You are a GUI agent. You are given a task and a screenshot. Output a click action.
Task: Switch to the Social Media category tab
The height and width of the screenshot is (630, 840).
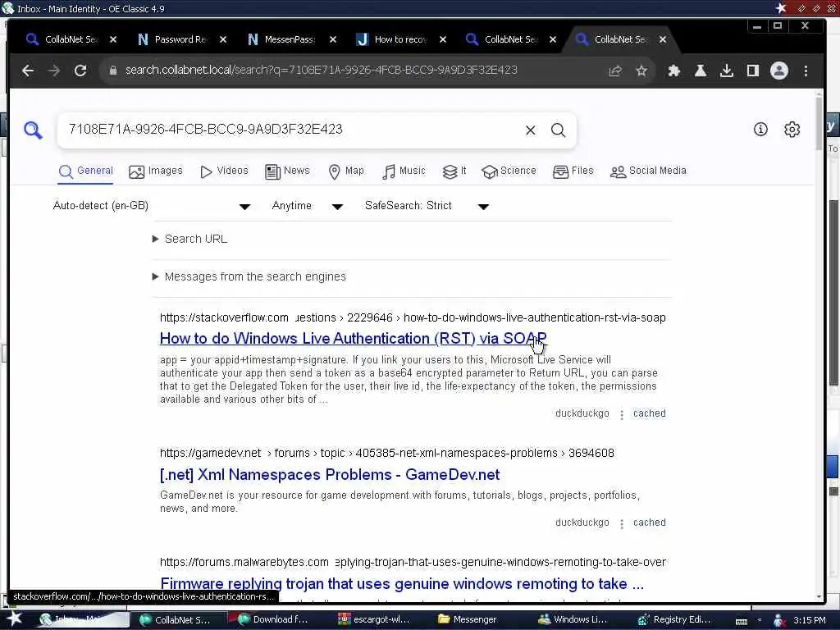click(648, 171)
